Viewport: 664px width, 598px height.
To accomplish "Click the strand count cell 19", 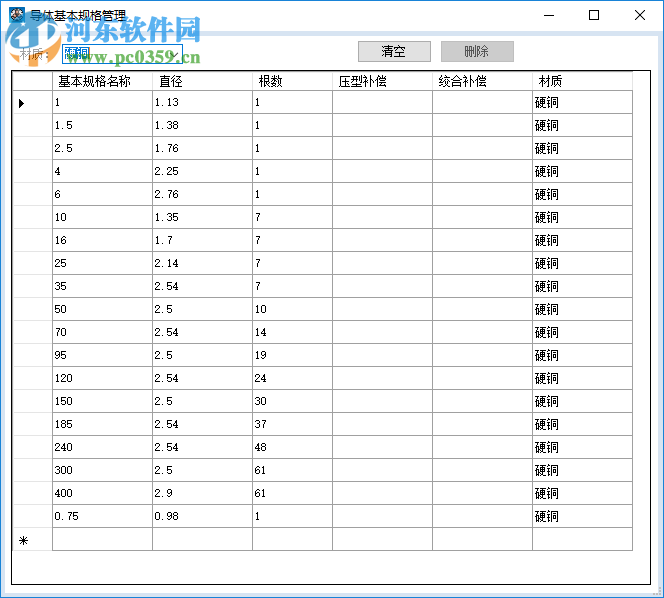I will pyautogui.click(x=292, y=355).
